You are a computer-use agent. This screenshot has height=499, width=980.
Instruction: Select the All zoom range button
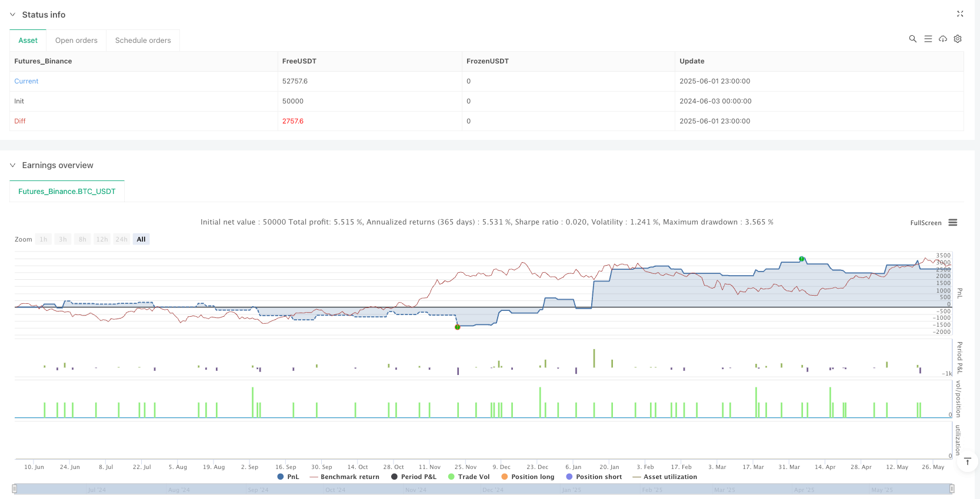(x=141, y=239)
